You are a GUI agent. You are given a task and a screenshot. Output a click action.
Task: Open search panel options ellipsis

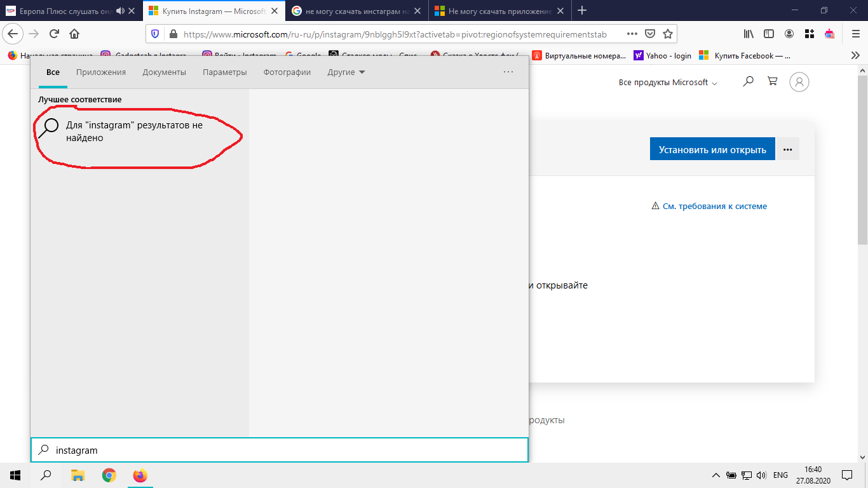click(508, 72)
